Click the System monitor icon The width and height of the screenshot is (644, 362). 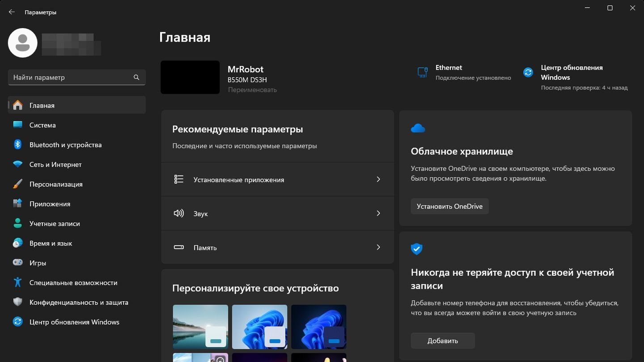tap(17, 125)
